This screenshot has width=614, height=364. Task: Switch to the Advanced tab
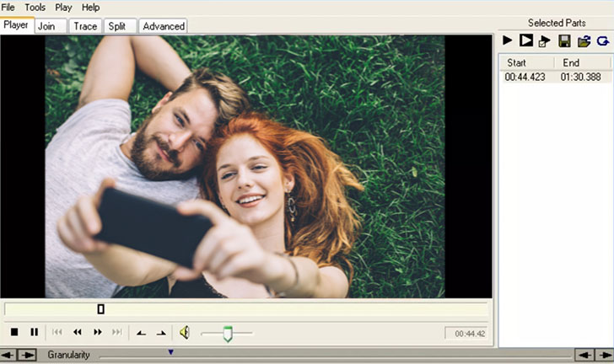[x=164, y=26]
